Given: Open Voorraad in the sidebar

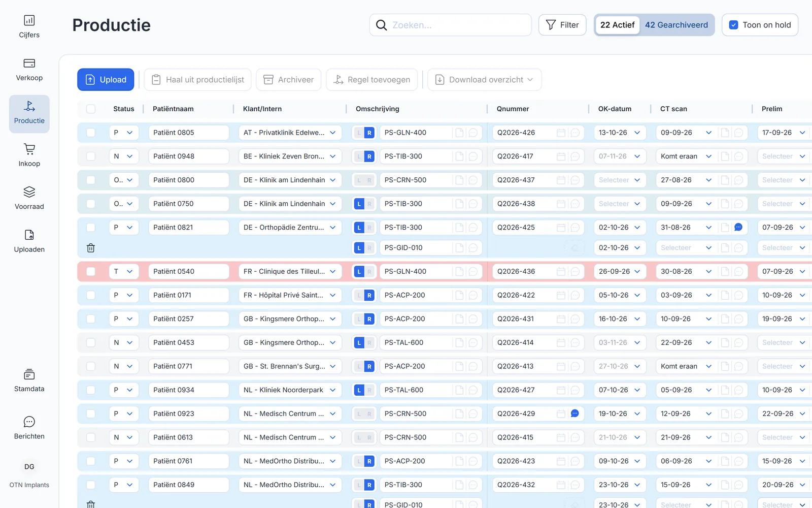Looking at the screenshot, I should 29,199.
